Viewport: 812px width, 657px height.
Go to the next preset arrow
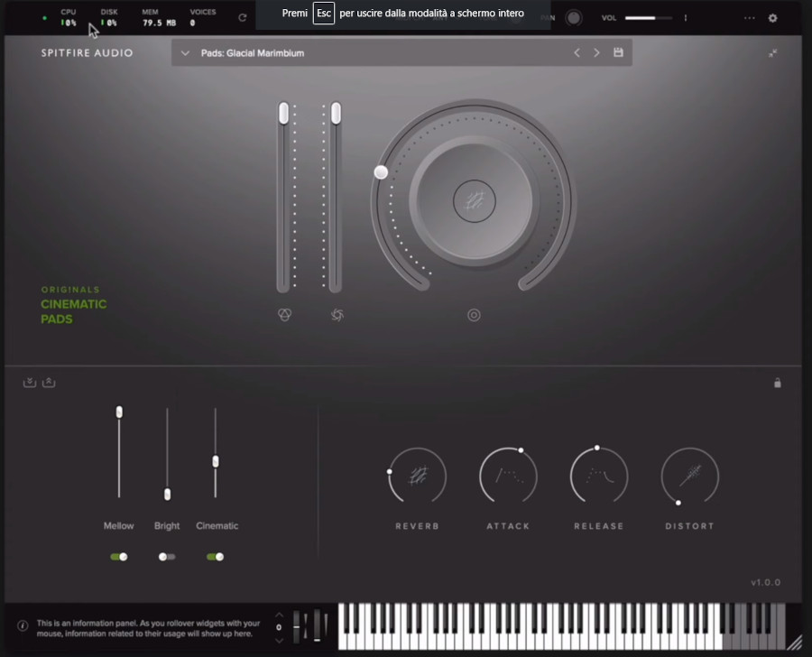(x=596, y=53)
